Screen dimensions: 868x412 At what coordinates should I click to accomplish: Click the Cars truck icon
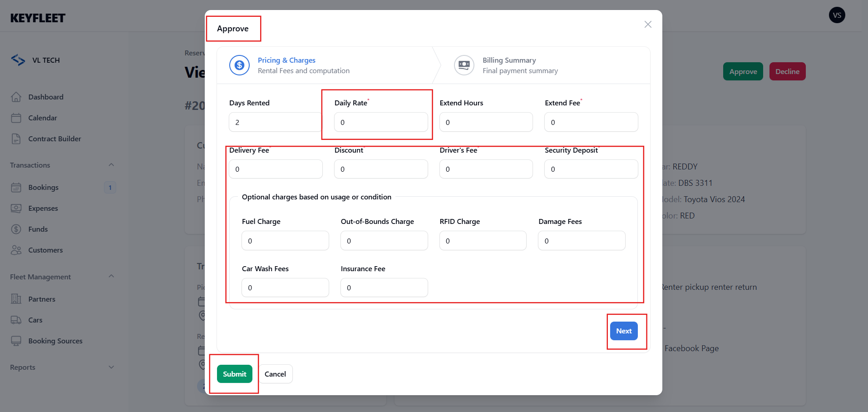pyautogui.click(x=16, y=320)
